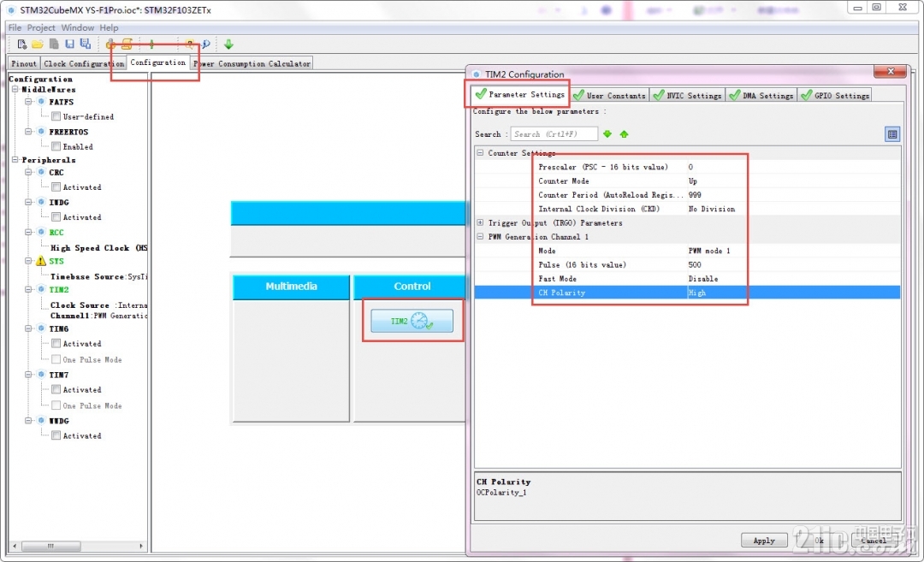
Task: Collapse the Counter Settings group
Action: pyautogui.click(x=480, y=152)
